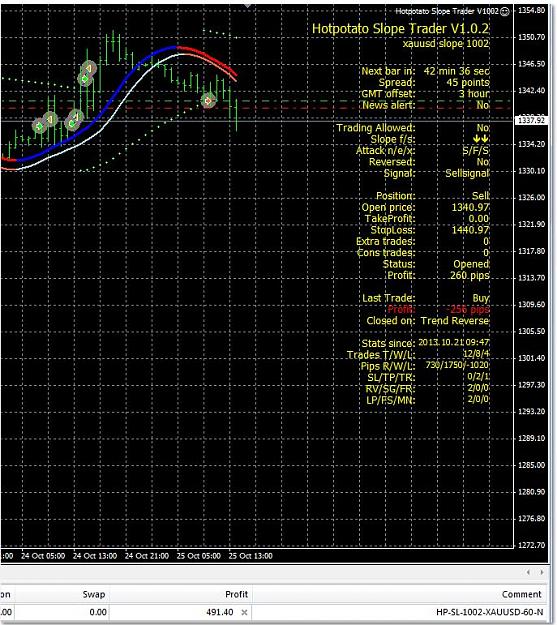Click the red sell entry marker on chart

(x=208, y=101)
